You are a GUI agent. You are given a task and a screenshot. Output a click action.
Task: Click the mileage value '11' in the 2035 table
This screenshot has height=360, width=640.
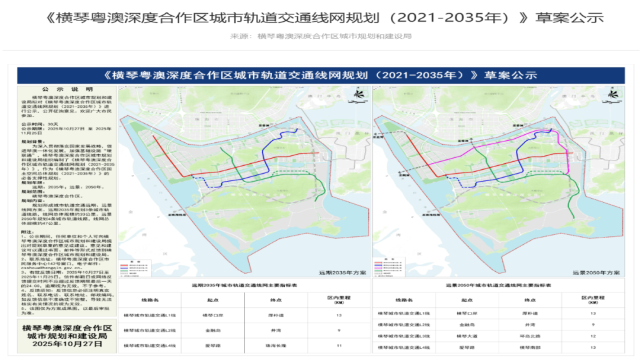tap(339, 346)
